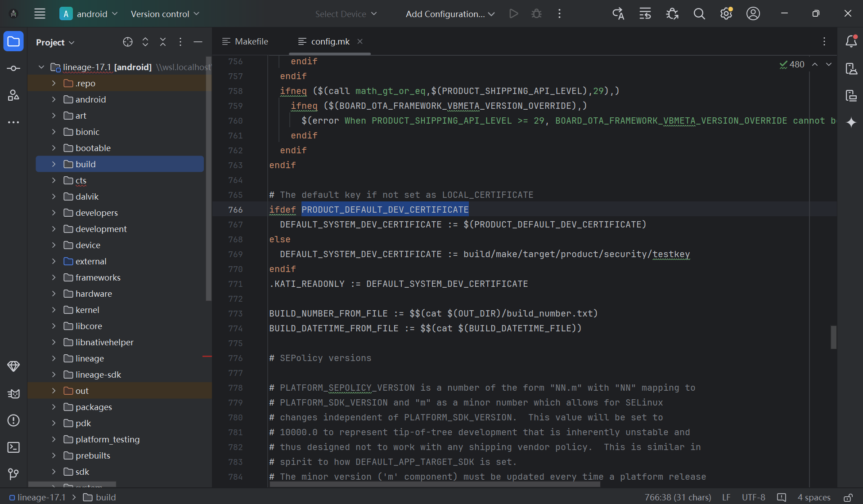This screenshot has height=504, width=863.
Task: Open more run actions menu
Action: [x=559, y=14]
